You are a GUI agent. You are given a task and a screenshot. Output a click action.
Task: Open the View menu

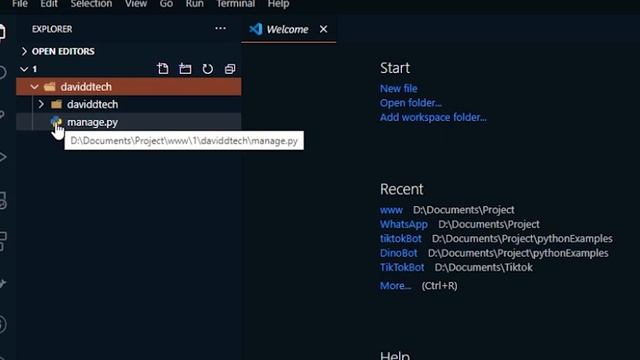[136, 4]
